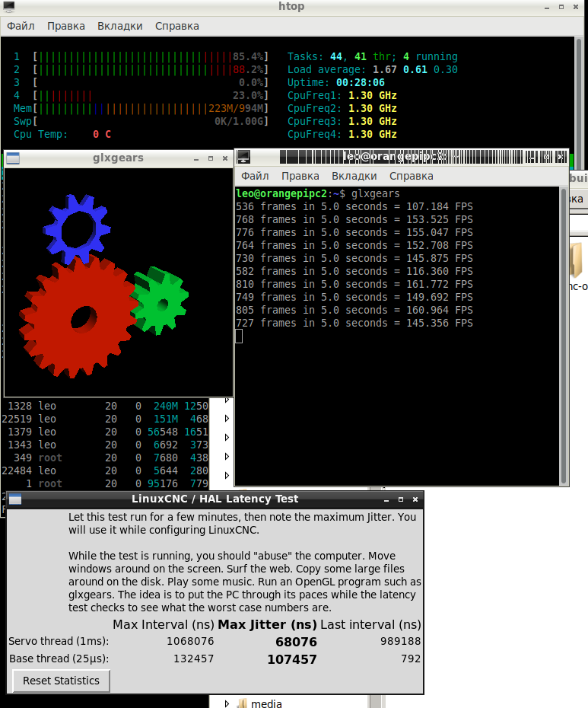
Task: Maximize the htop window
Action: 561,7
